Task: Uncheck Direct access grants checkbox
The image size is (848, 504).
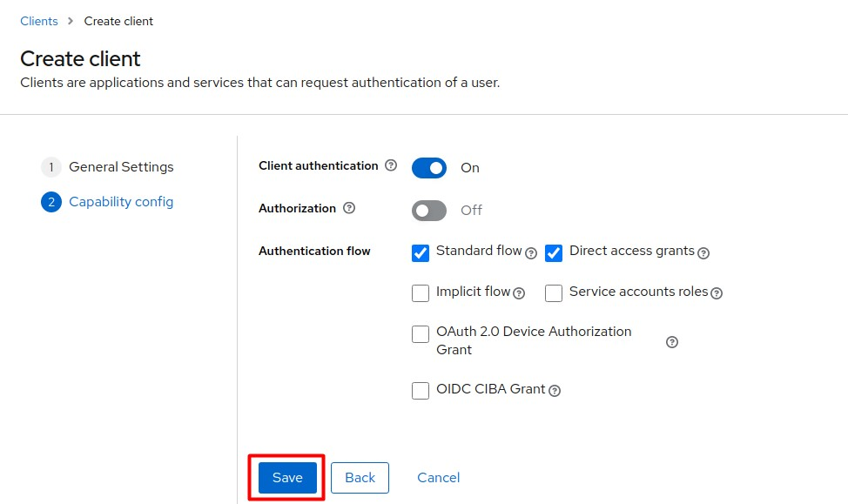Action: click(553, 252)
